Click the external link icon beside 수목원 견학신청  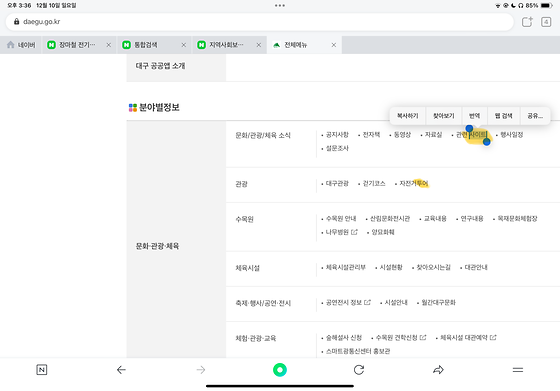pos(423,337)
